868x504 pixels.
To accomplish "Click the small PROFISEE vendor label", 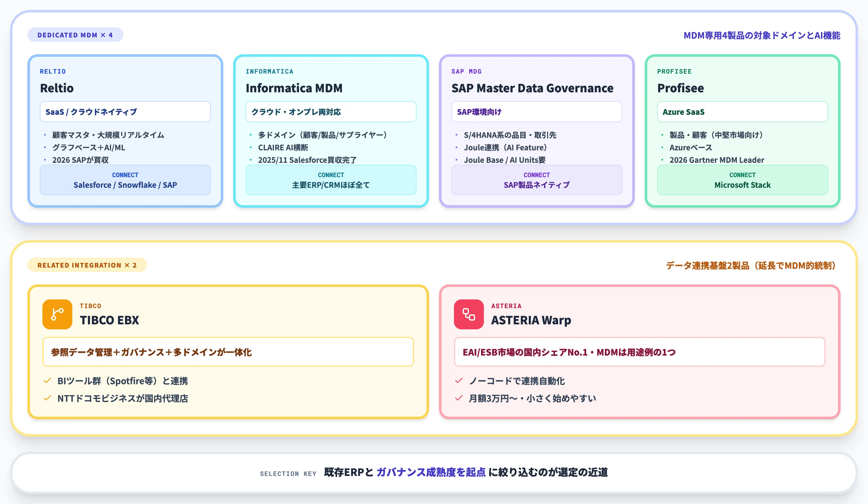I will 674,71.
